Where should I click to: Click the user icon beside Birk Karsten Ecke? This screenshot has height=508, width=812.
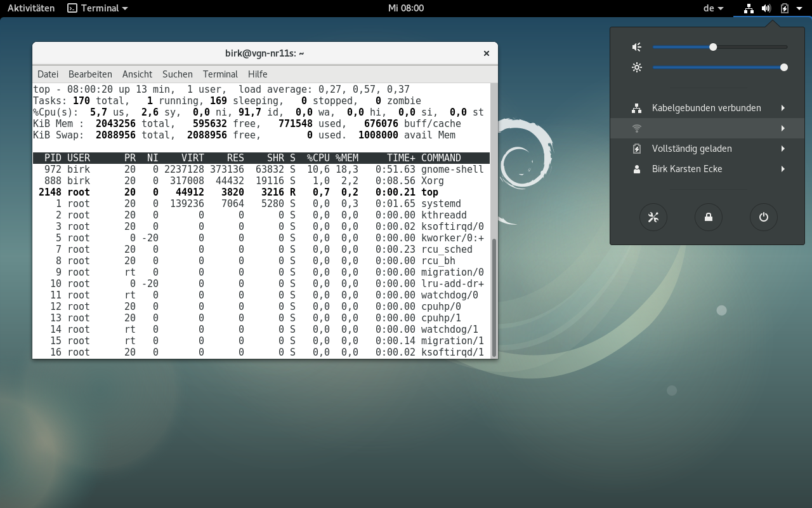click(637, 169)
